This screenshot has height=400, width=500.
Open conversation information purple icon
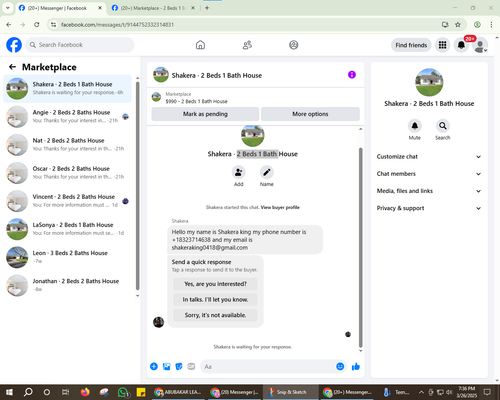click(x=352, y=75)
